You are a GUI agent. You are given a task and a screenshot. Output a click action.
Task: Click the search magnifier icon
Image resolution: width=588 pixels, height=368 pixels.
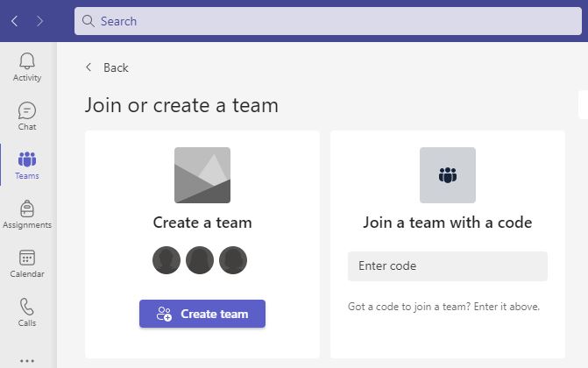tap(89, 21)
